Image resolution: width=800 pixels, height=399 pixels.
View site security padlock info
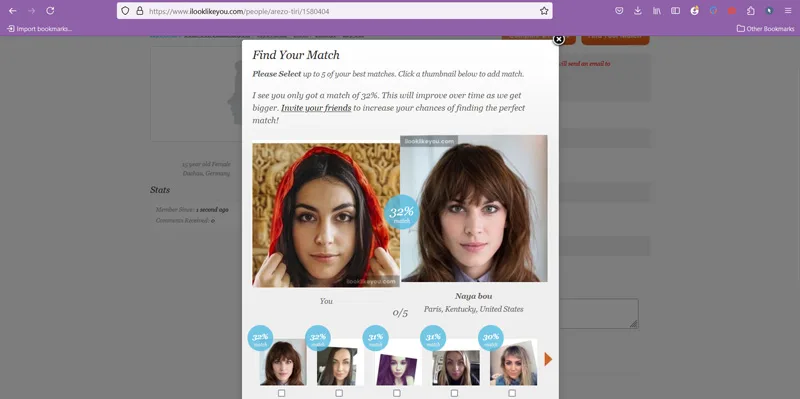pyautogui.click(x=140, y=11)
